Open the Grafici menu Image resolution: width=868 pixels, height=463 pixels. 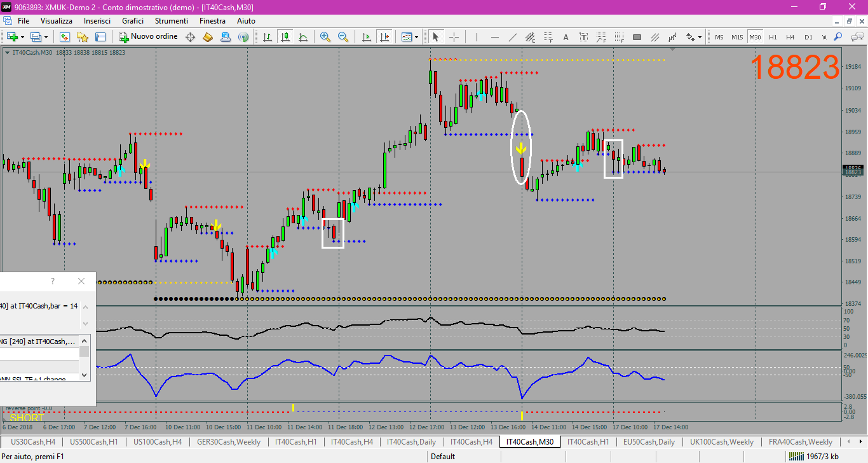point(133,21)
